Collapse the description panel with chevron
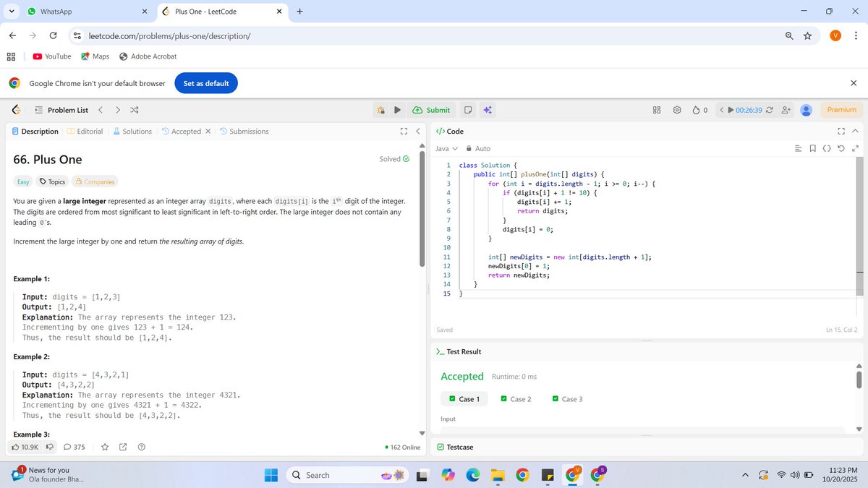868x488 pixels. pyautogui.click(x=417, y=132)
